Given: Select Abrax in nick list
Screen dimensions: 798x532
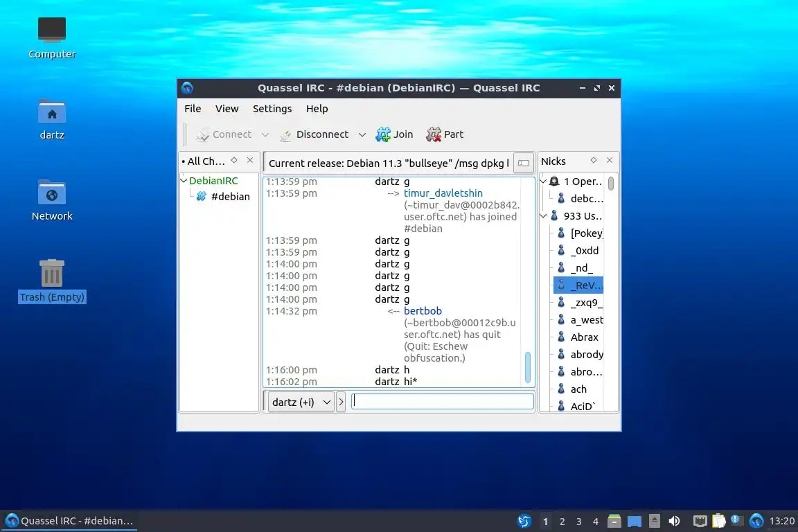Looking at the screenshot, I should click(578, 337).
